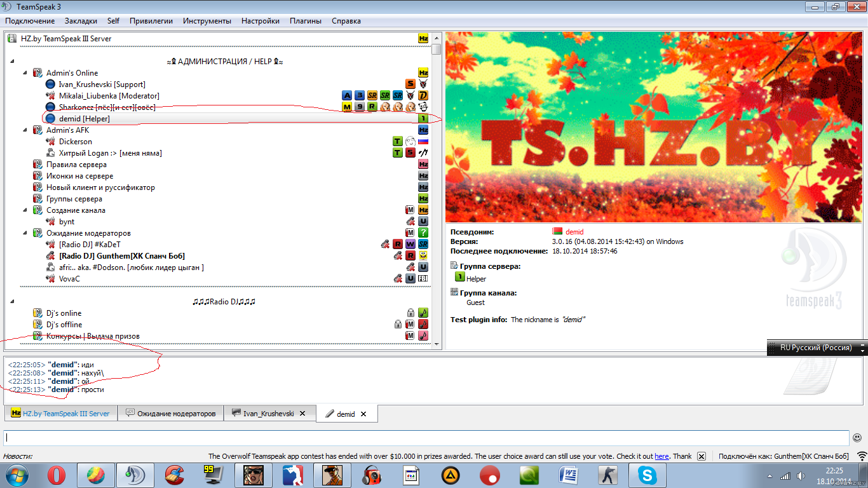The width and height of the screenshot is (868, 488).
Task: Click the padlock icon on Dj's online row
Action: click(410, 313)
